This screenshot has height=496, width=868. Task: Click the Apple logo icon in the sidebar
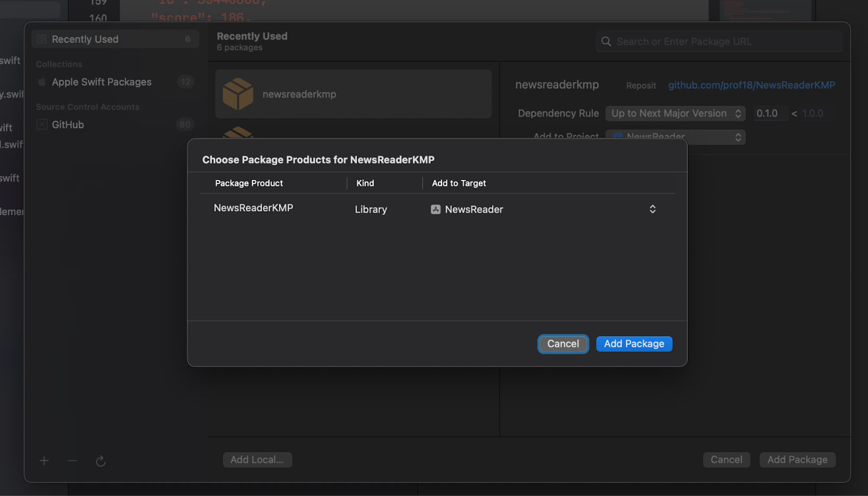(42, 82)
